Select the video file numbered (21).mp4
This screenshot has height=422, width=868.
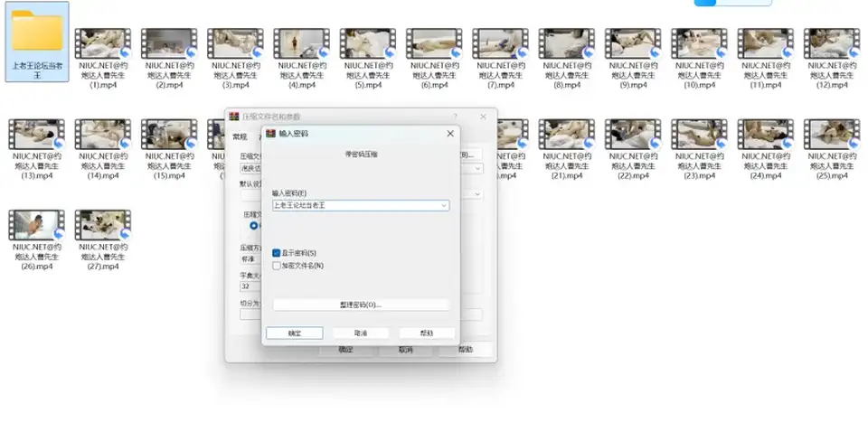click(567, 149)
